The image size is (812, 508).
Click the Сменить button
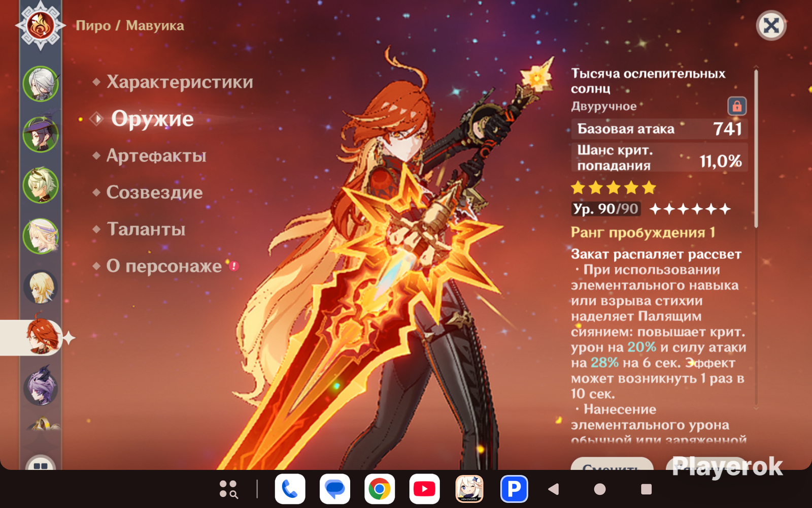click(x=612, y=463)
